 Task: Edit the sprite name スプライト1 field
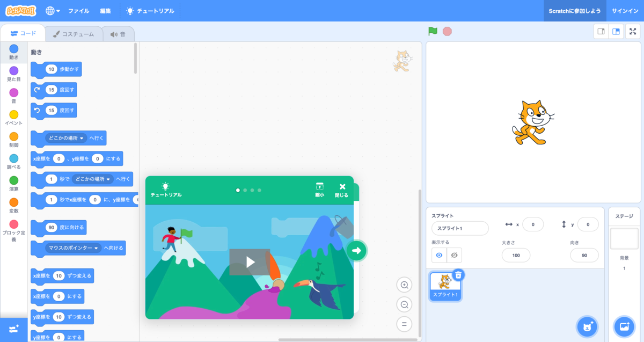pos(460,228)
